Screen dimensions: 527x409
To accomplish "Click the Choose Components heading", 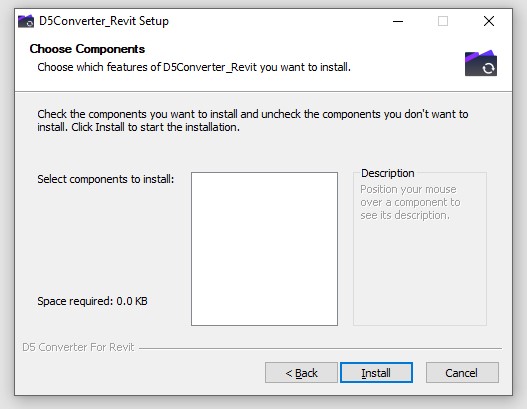I will [x=87, y=49].
